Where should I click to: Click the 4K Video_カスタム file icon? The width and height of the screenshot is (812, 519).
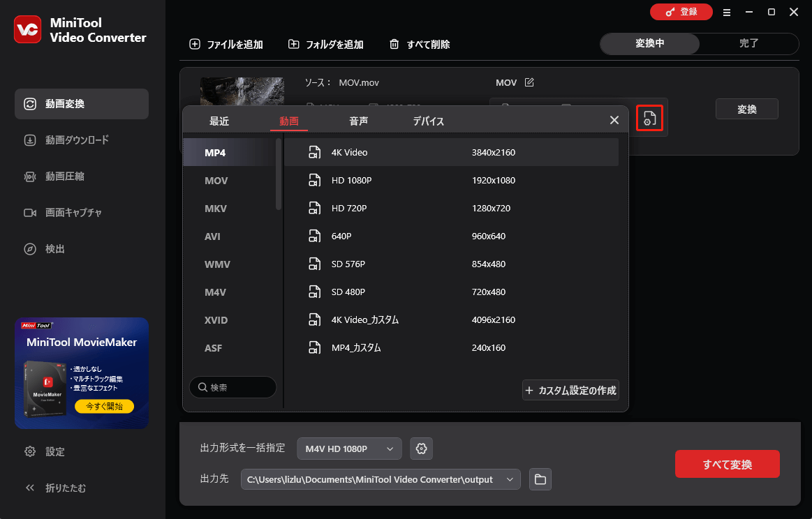tap(314, 319)
